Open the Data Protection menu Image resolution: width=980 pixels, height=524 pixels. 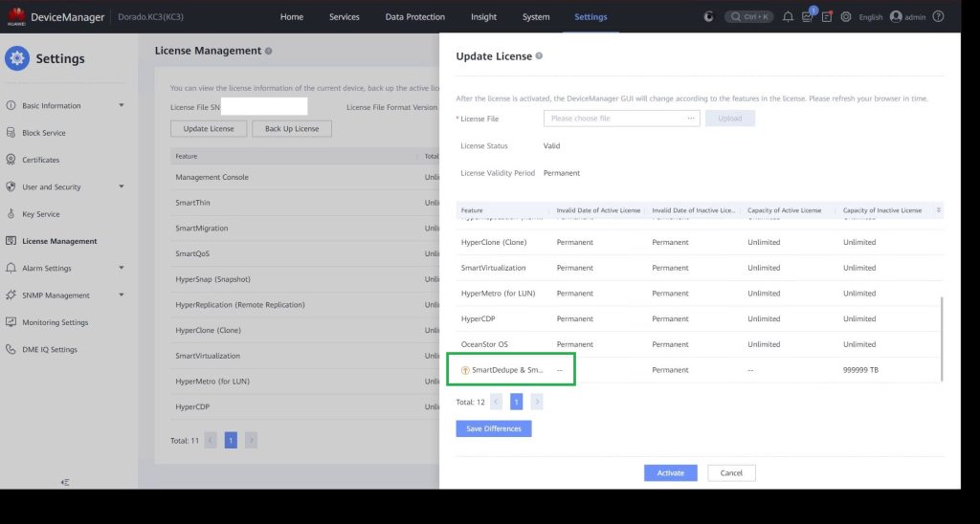[x=414, y=17]
